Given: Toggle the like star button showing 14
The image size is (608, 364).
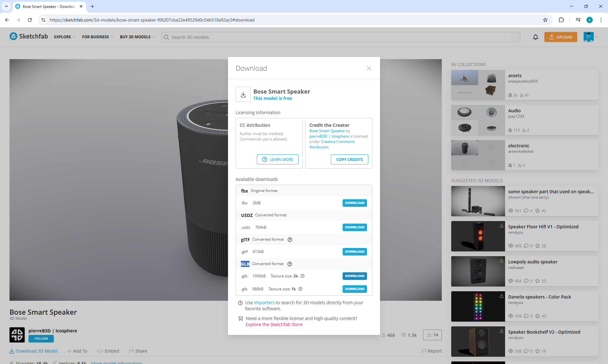Looking at the screenshot, I should click(x=432, y=335).
